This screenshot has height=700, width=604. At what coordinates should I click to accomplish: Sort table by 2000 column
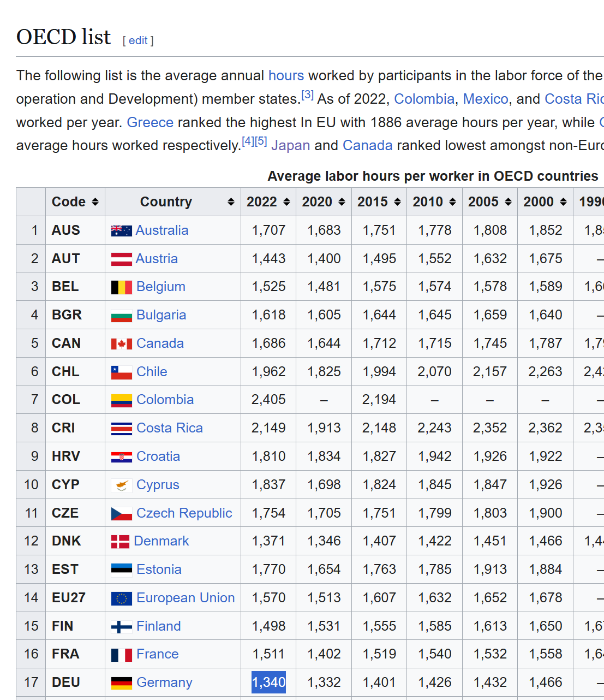(x=563, y=202)
